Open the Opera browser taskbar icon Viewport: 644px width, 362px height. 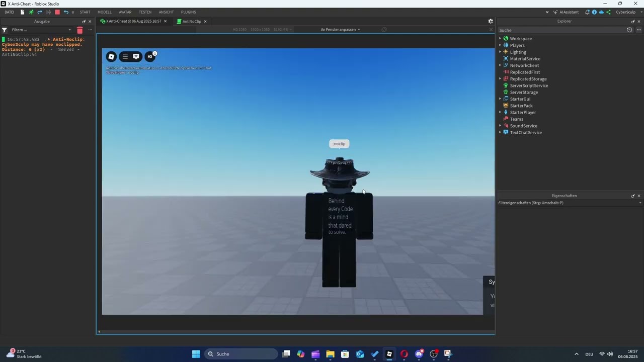(404, 354)
